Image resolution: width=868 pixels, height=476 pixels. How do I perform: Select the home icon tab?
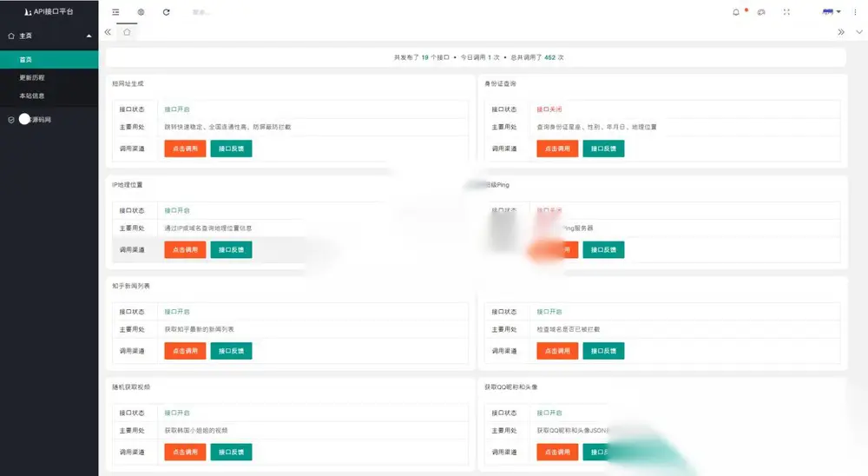(x=127, y=32)
